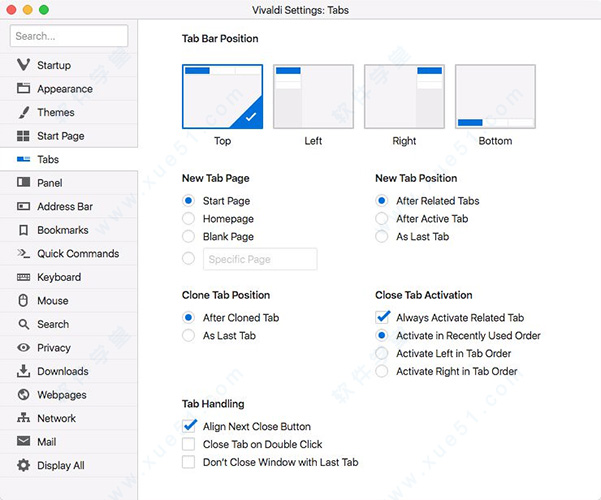
Task: Click the yellow minimize window button
Action: coord(28,10)
